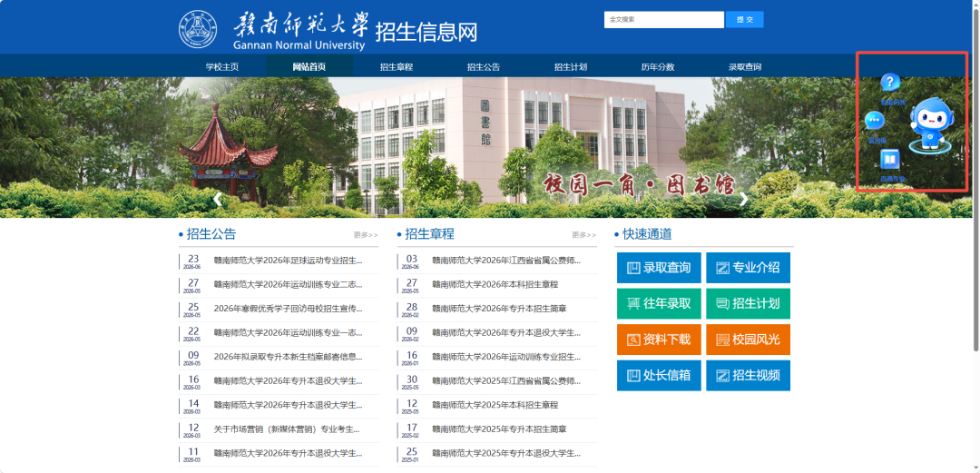The width and height of the screenshot is (980, 473).
Task: Click the icon on the 往年录取 tile
Action: [x=633, y=304]
